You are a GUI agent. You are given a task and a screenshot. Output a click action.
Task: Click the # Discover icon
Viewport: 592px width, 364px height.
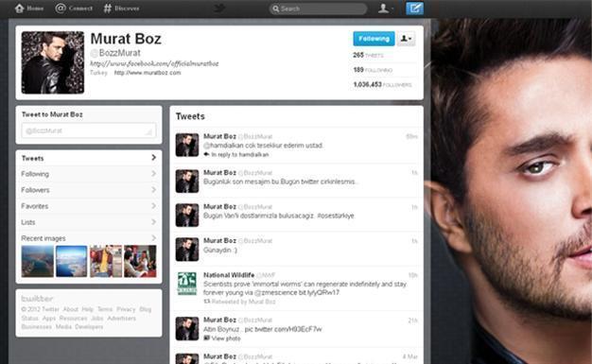coord(108,9)
